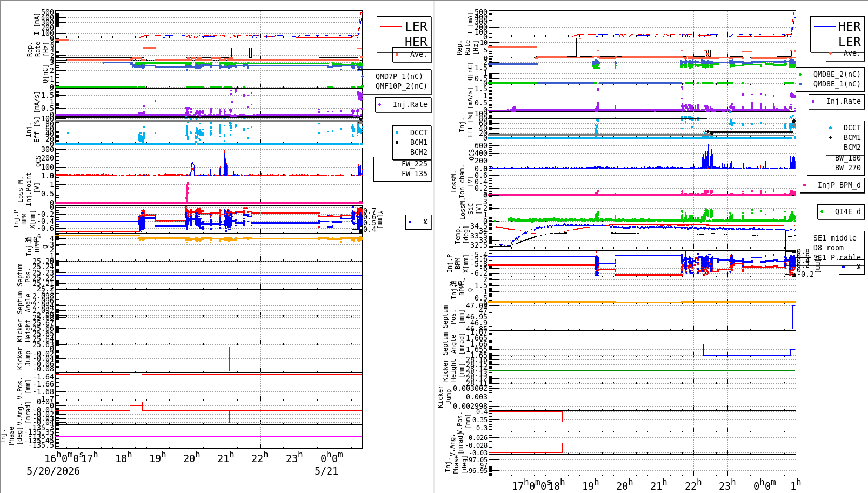Viewport: 868px width, 493px height.
Task: Click the DCCT legend entry in the right chart
Action: pos(852,128)
